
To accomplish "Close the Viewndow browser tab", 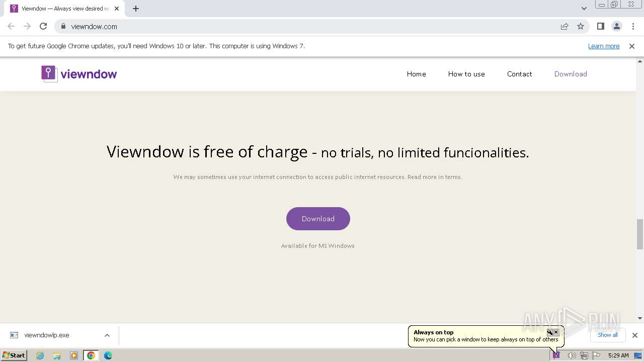I will point(117,9).
